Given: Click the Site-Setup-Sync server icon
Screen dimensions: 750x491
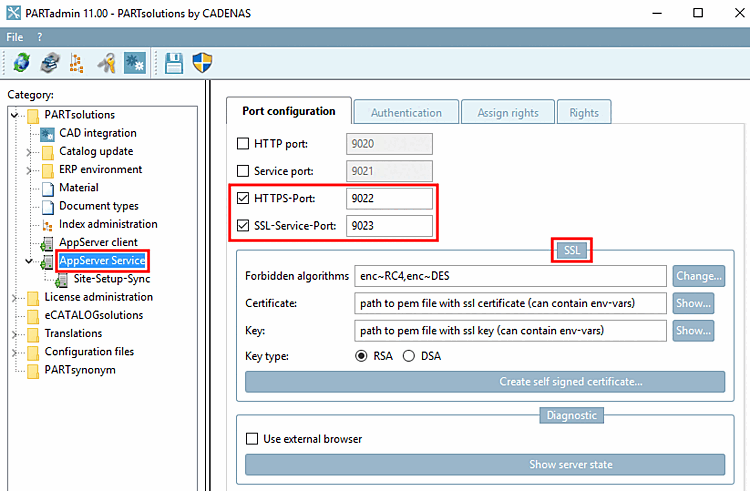Looking at the screenshot, I should (61, 280).
